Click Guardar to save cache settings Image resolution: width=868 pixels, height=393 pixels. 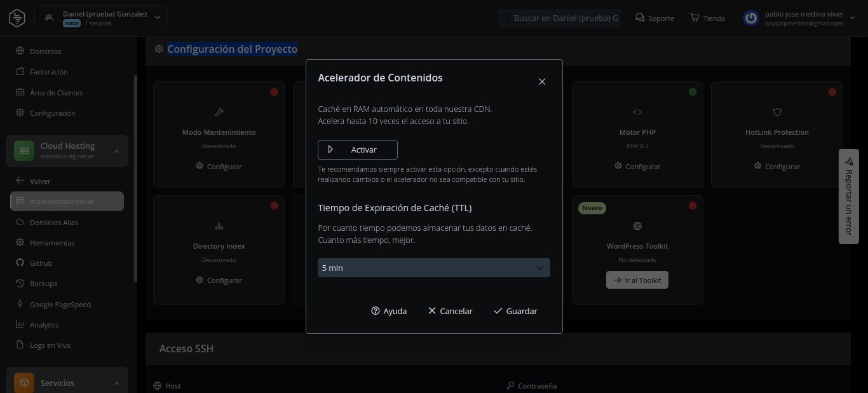coord(515,311)
